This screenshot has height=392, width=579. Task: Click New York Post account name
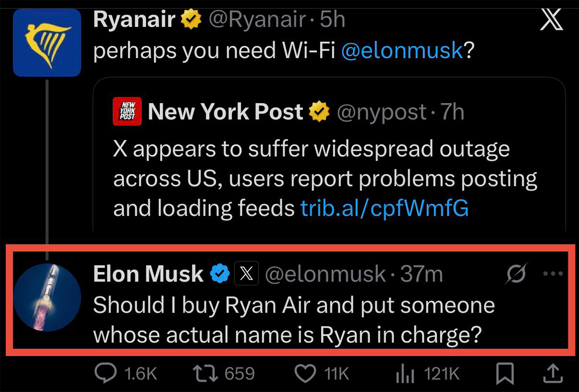pyautogui.click(x=225, y=112)
